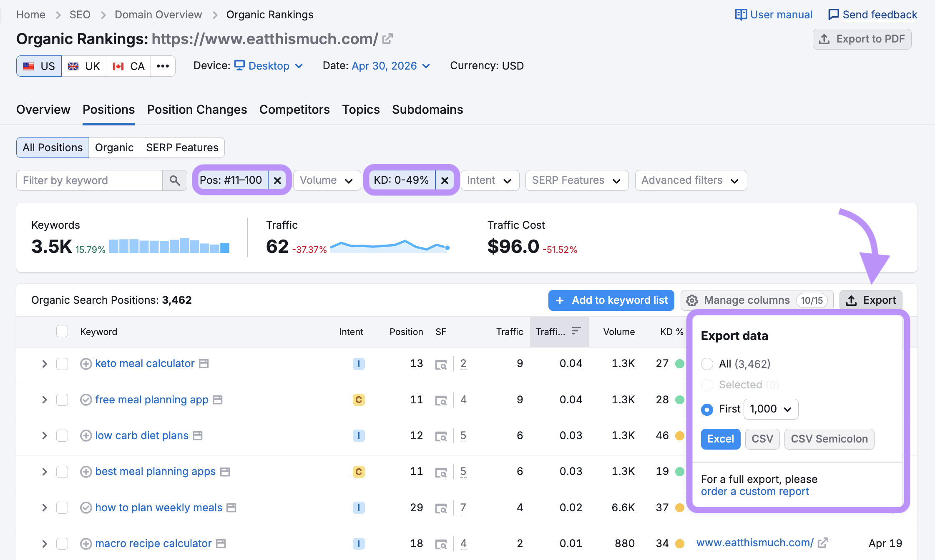935x560 pixels.
Task: Click SF search icon in macro recipe calculator row
Action: tap(441, 544)
